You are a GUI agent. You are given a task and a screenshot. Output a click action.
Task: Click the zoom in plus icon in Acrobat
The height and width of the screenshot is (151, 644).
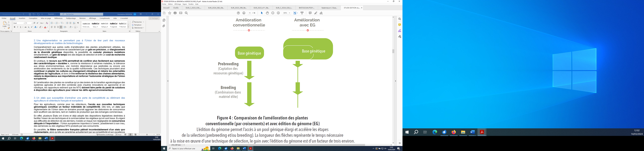point(278,13)
